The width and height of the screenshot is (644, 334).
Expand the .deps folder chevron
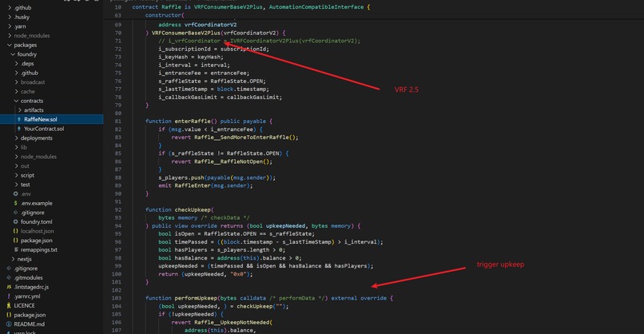[x=16, y=64]
